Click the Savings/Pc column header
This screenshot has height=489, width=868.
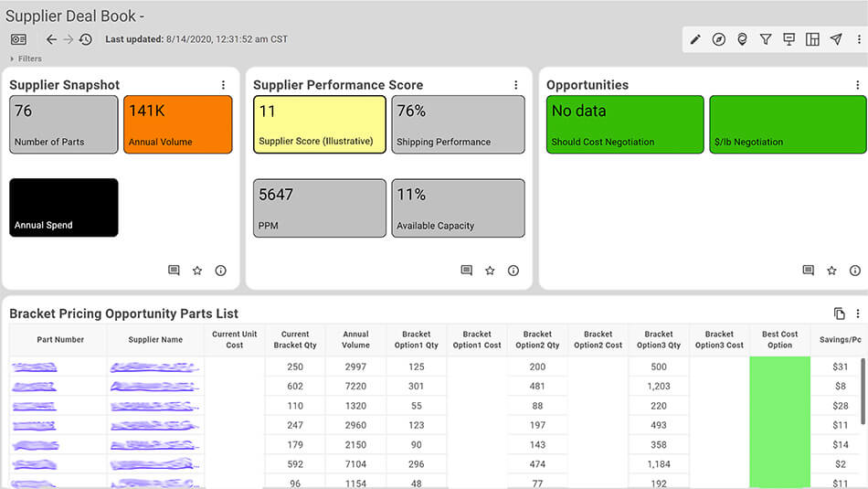(x=840, y=339)
